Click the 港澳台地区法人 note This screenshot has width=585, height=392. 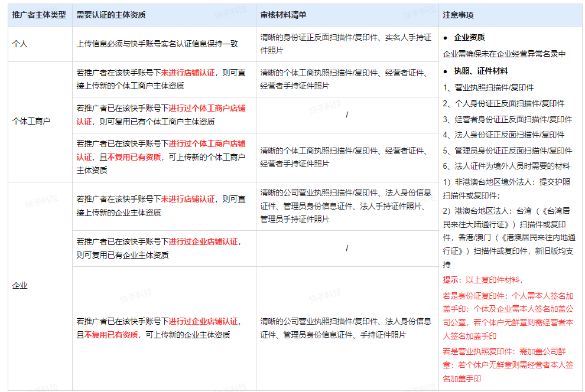[509, 238]
